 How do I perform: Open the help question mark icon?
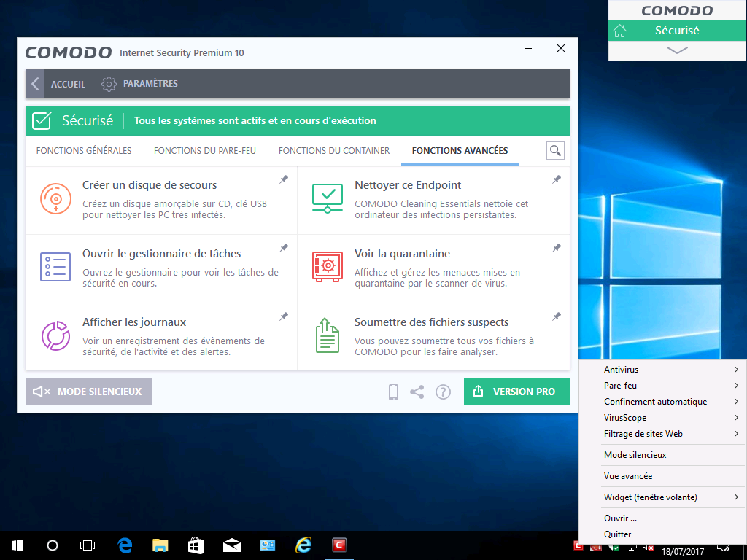[443, 392]
